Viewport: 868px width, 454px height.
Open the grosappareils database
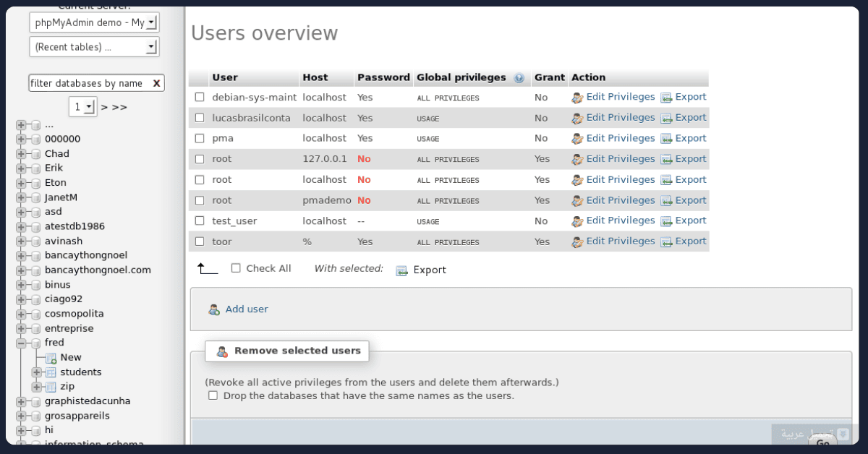tap(77, 416)
